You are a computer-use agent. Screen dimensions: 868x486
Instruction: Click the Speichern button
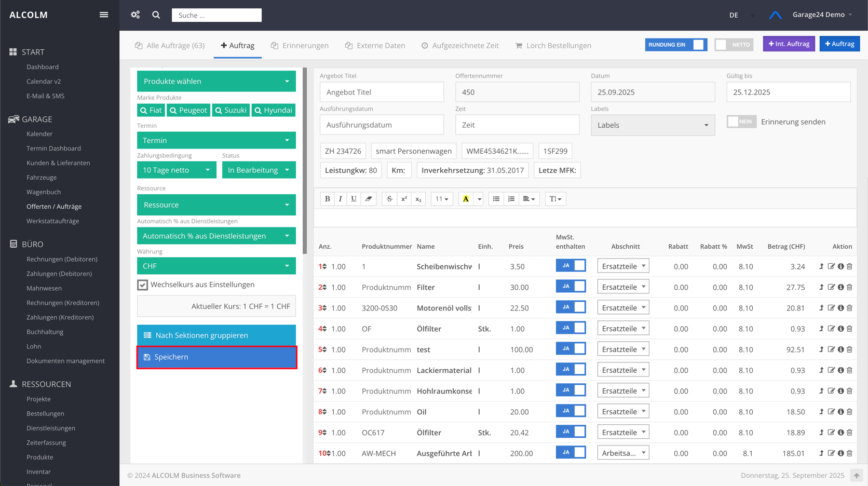(x=216, y=357)
